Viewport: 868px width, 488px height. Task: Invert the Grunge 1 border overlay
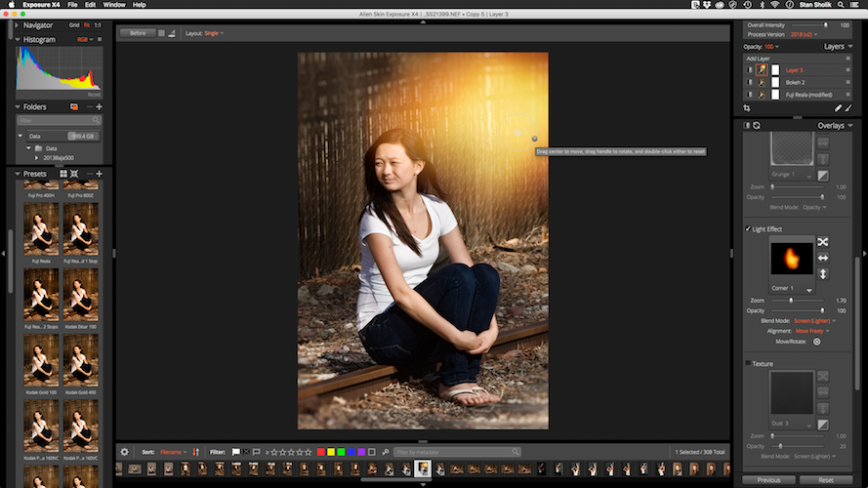823,176
